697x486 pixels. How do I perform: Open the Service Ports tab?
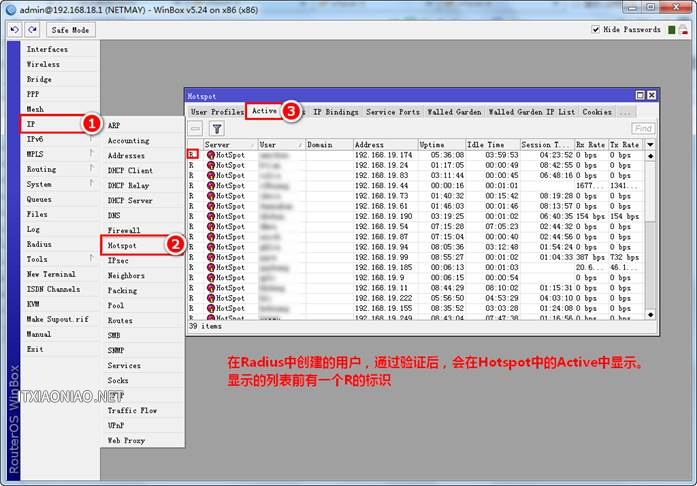[x=393, y=112]
